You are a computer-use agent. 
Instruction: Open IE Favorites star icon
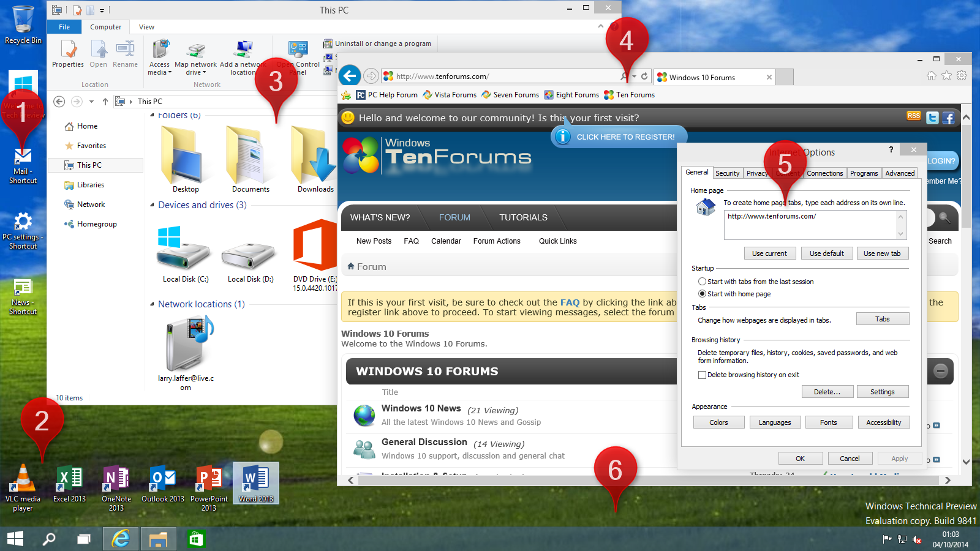click(946, 75)
